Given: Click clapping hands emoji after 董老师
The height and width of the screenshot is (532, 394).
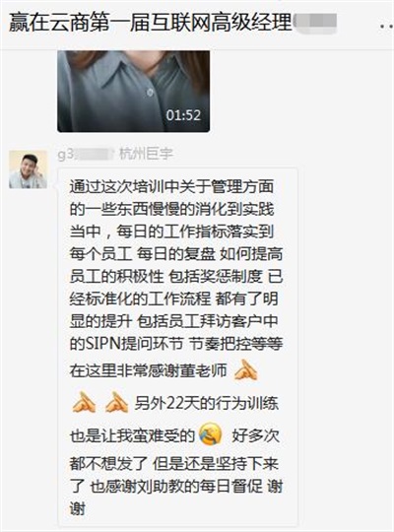Looking at the screenshot, I should click(x=245, y=370).
